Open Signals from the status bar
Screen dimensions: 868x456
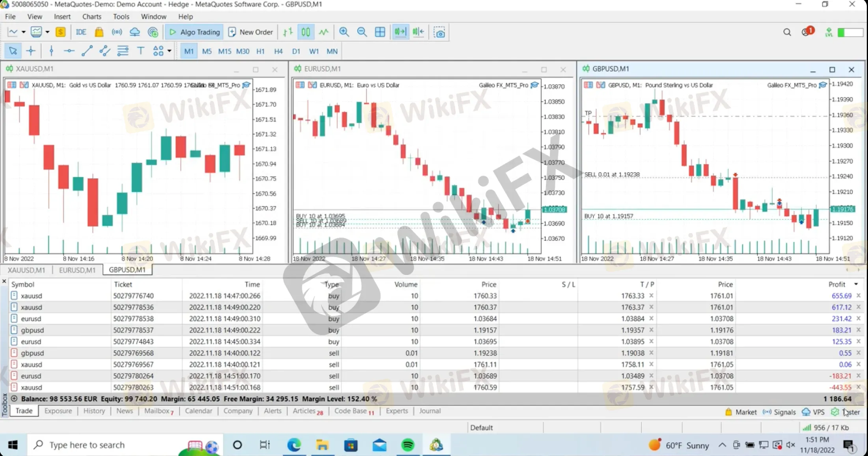[x=779, y=412]
